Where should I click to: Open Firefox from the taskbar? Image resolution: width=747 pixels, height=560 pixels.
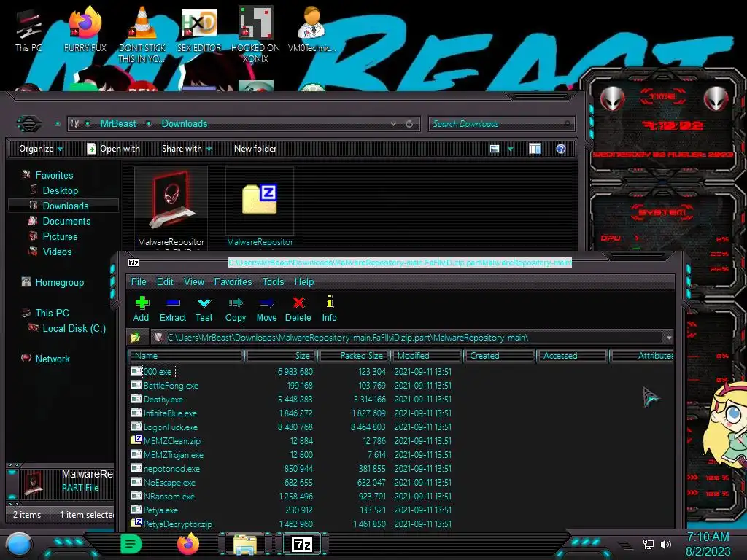click(x=188, y=544)
